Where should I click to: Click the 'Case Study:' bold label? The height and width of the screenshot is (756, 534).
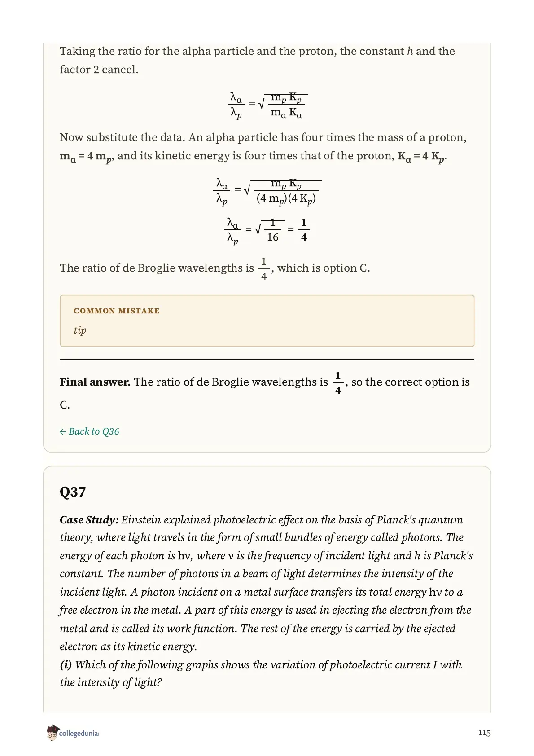pos(89,520)
